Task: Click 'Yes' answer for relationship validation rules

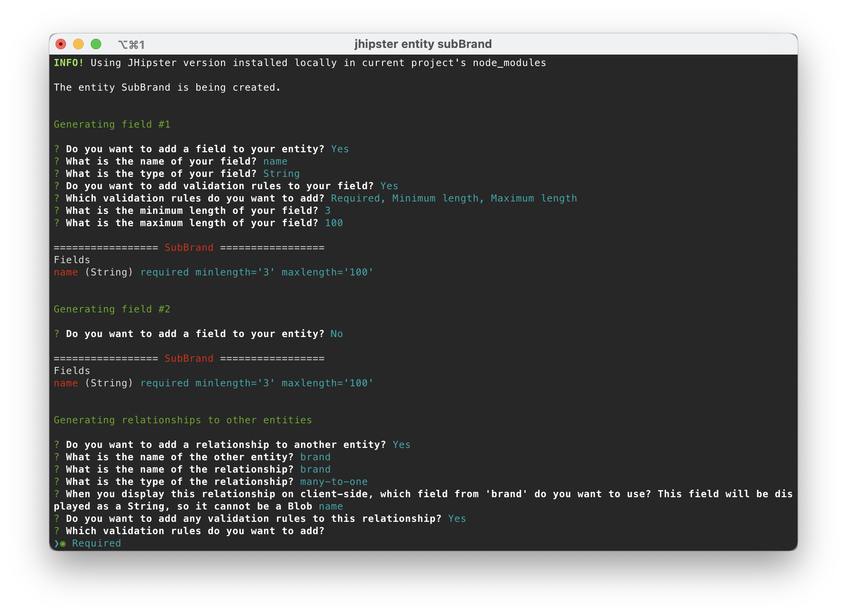Action: 457,519
